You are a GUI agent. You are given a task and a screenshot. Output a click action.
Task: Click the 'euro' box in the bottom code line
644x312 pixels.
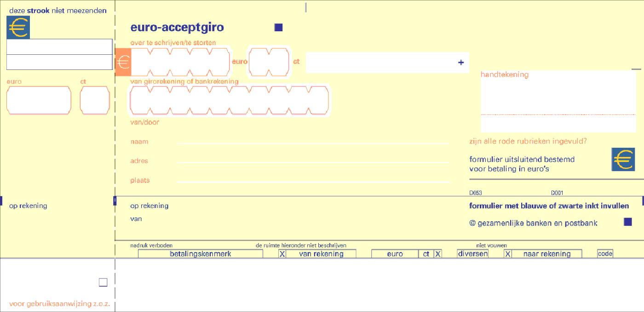point(395,254)
